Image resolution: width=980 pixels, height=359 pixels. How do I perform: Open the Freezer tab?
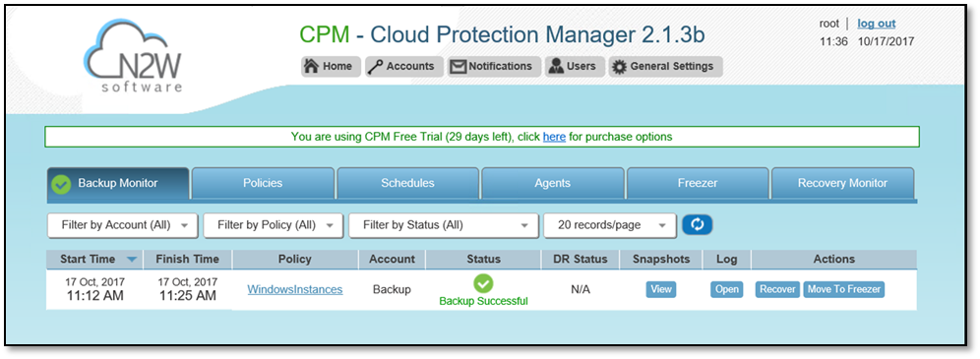(x=698, y=184)
